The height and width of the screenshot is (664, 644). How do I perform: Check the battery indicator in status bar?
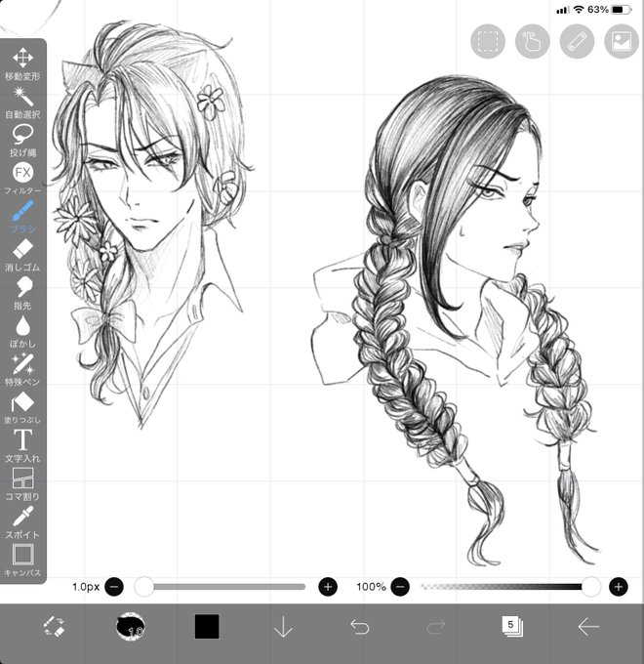[x=622, y=10]
